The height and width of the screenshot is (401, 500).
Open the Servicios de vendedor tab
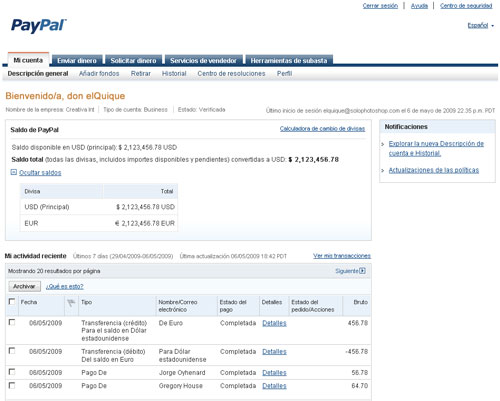coord(203,60)
